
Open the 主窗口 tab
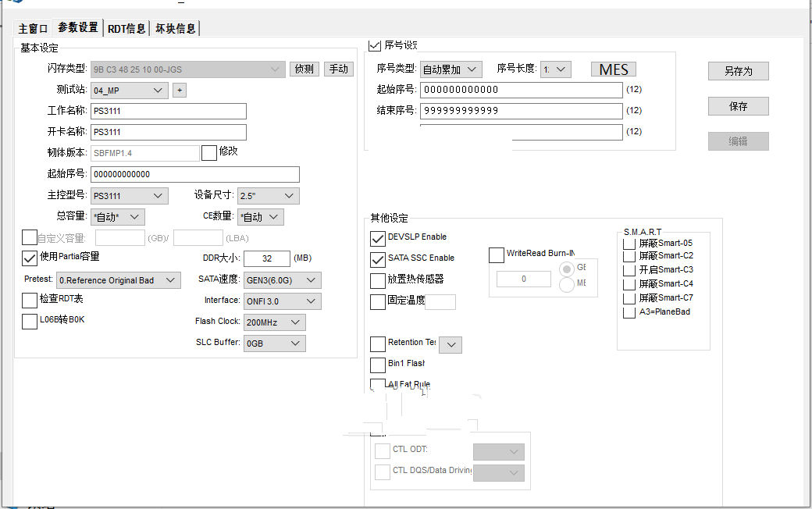33,28
